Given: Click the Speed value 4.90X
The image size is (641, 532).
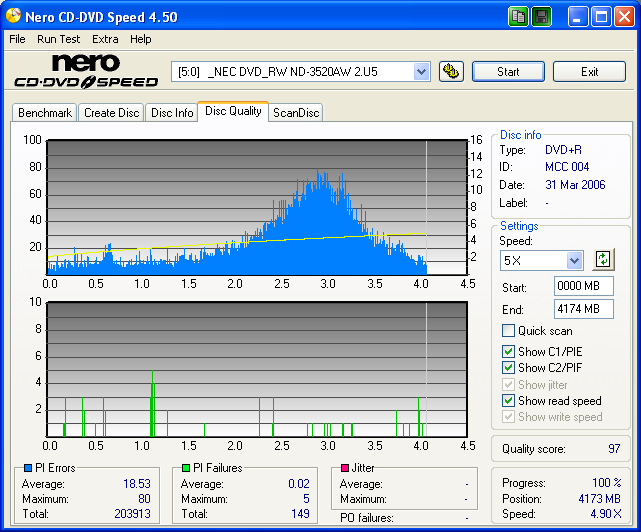Looking at the screenshot, I should (x=606, y=514).
